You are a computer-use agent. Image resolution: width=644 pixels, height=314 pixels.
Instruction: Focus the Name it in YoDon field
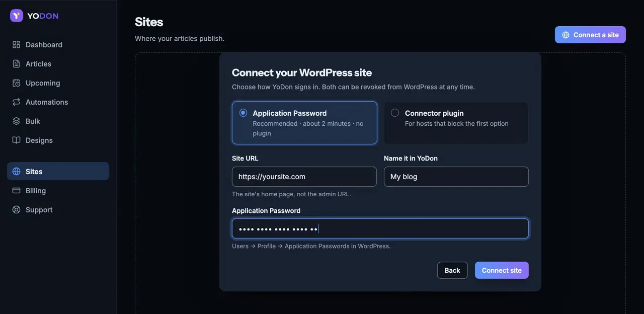click(x=456, y=177)
